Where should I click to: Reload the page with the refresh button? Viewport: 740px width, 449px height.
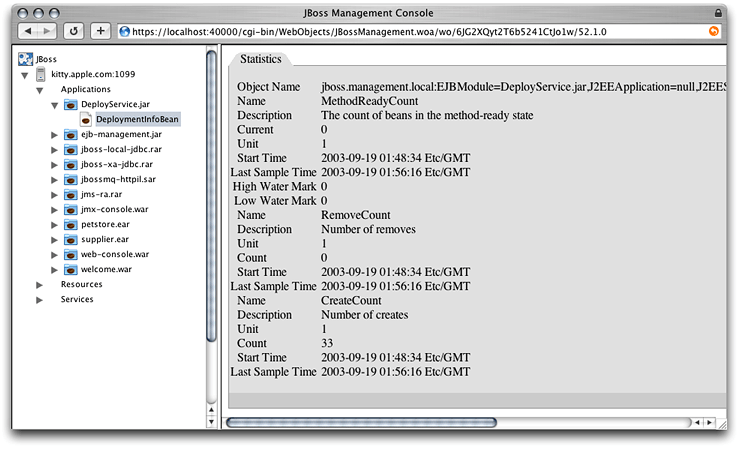coord(74,31)
